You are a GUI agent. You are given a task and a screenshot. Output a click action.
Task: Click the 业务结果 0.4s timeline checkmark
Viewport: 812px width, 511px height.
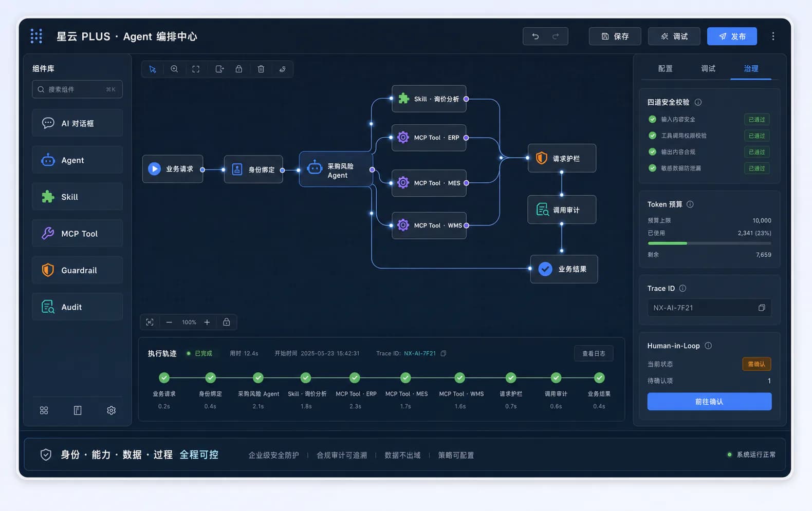(x=599, y=378)
